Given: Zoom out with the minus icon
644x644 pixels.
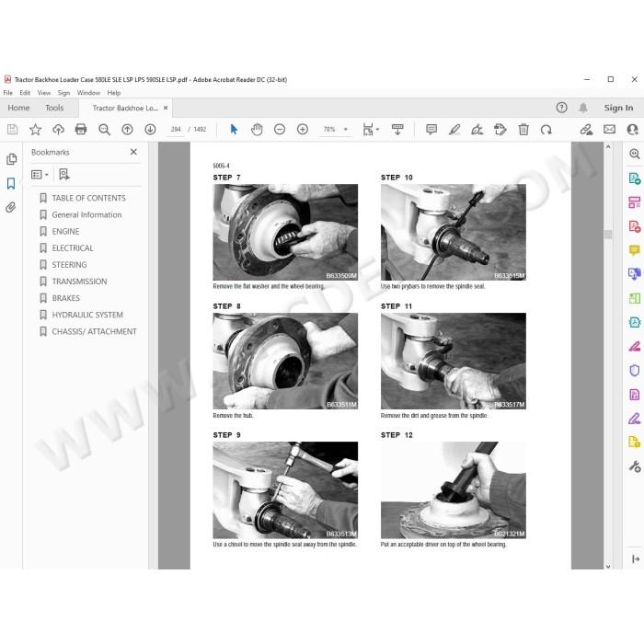Looking at the screenshot, I should [280, 130].
